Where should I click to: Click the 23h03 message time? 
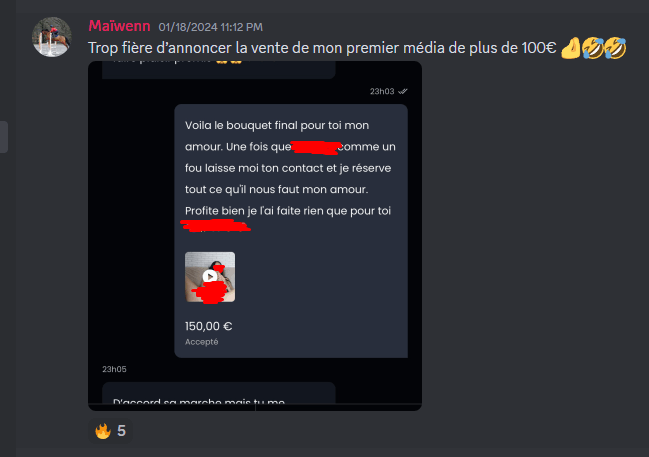pos(382,91)
